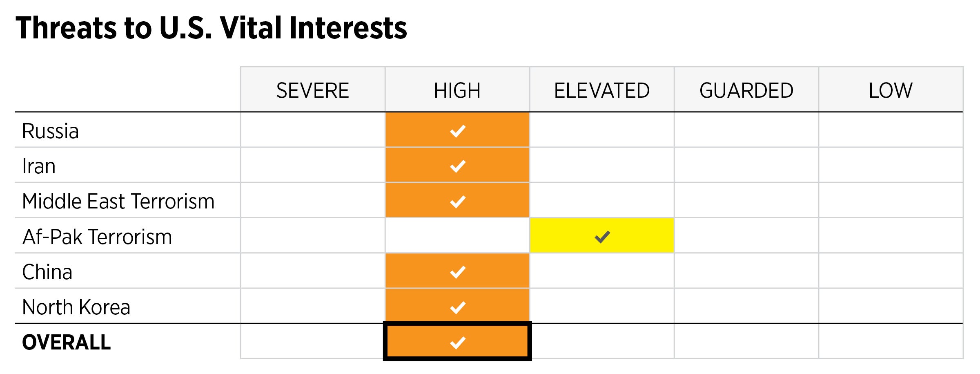Click North Korea's HIGH checkmark
The width and height of the screenshot is (980, 374).
(x=457, y=307)
